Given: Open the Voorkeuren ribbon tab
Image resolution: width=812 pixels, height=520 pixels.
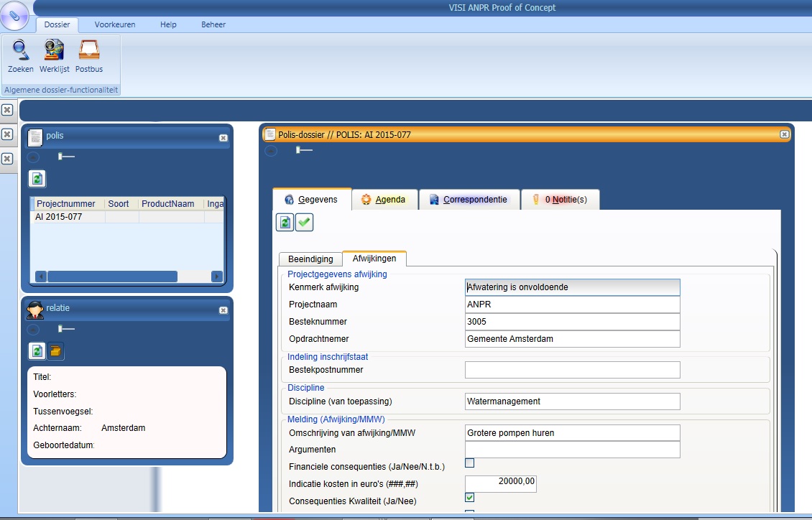Looking at the screenshot, I should (115, 25).
